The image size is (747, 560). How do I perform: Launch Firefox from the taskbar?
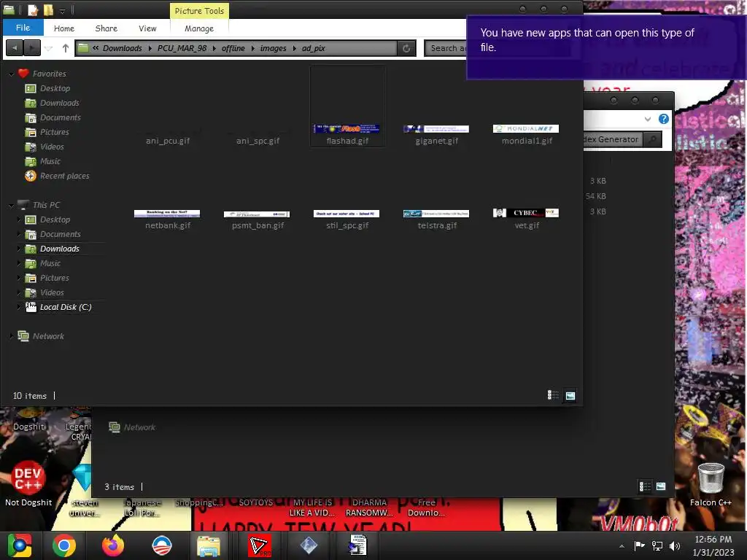pos(113,545)
